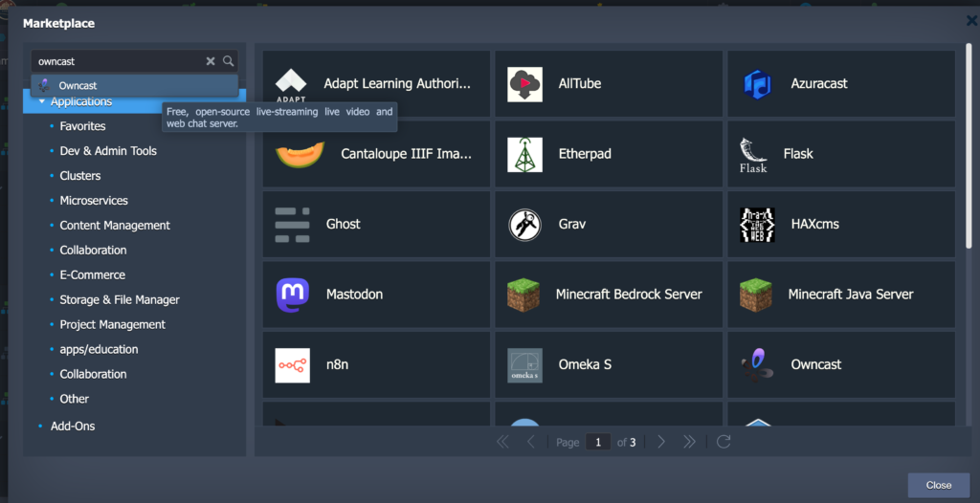
Task: Click the Cantaloupe melon slice icon
Action: [300, 154]
